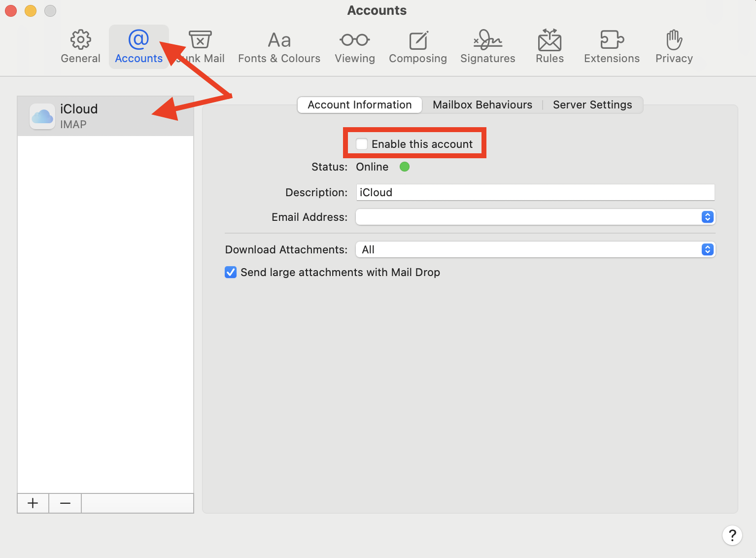Open the Extensions pane

point(611,46)
